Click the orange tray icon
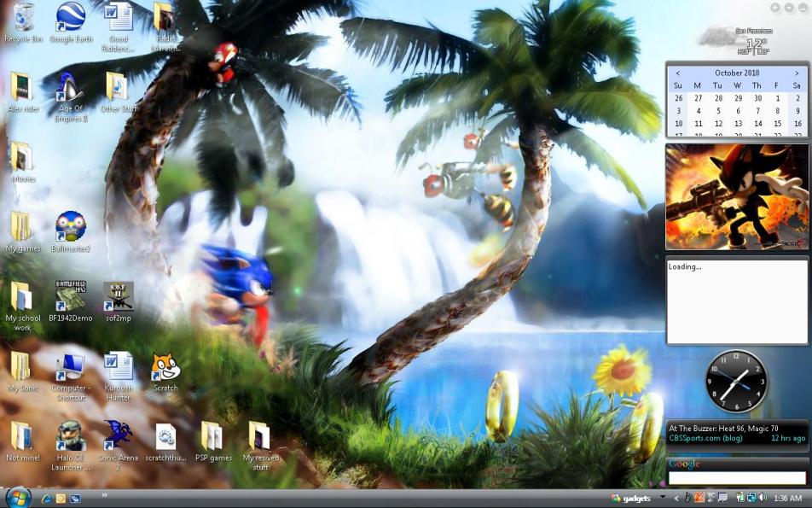The width and height of the screenshot is (812, 508). [699, 498]
